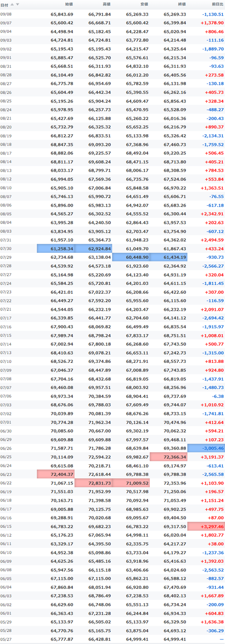Screen dimensions: 225x644
Task: Sort dates descending with down arrow
Action: [18, 4]
